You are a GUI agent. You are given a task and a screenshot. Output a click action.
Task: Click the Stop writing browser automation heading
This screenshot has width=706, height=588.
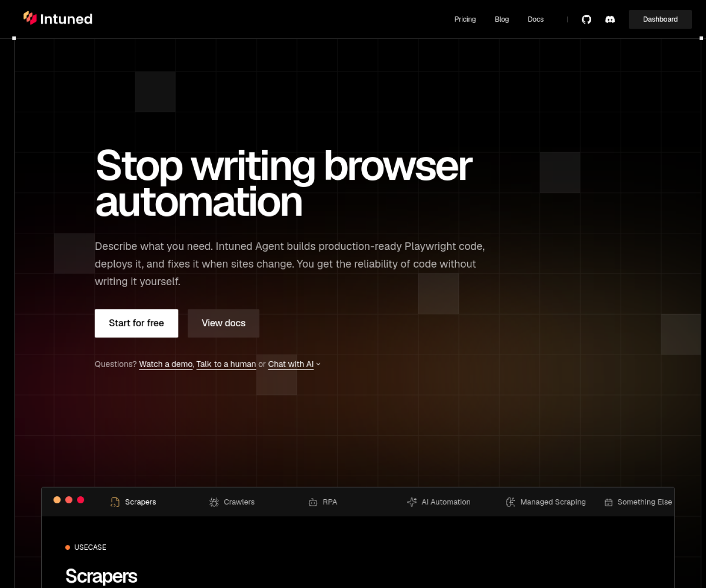[284, 183]
